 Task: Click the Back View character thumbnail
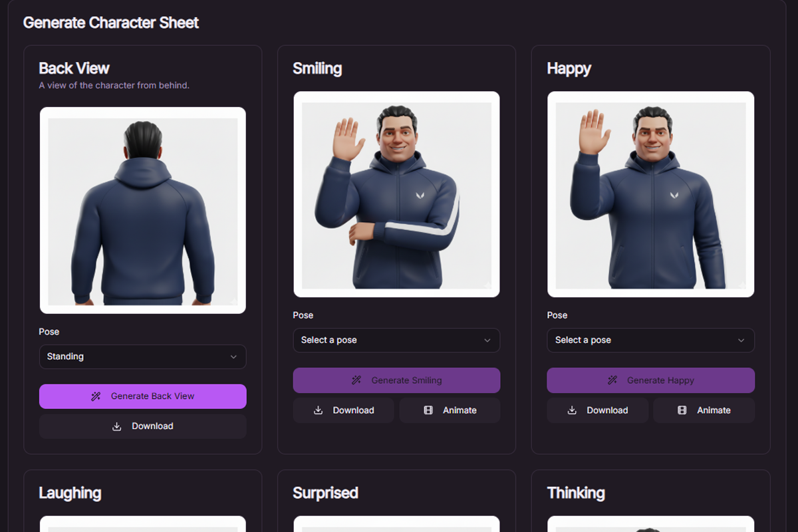142,209
